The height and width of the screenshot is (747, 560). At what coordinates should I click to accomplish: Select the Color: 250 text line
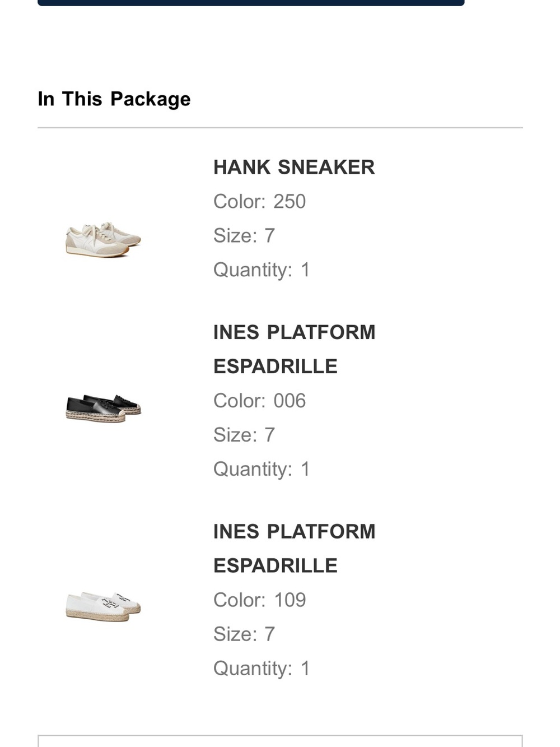point(259,201)
